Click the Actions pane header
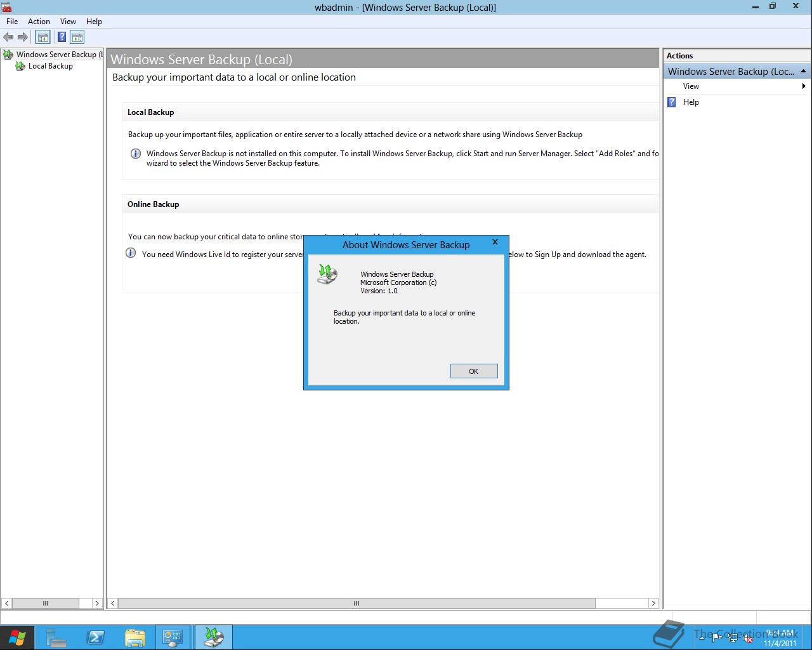The width and height of the screenshot is (812, 650). pos(737,56)
